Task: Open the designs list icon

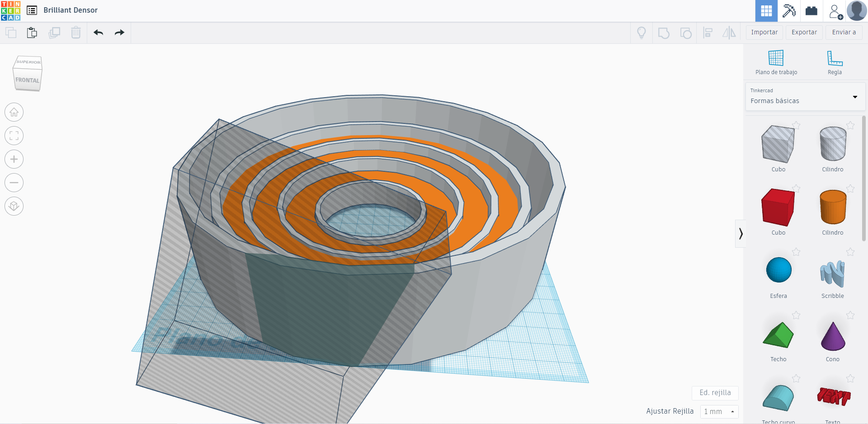Action: 32,10
